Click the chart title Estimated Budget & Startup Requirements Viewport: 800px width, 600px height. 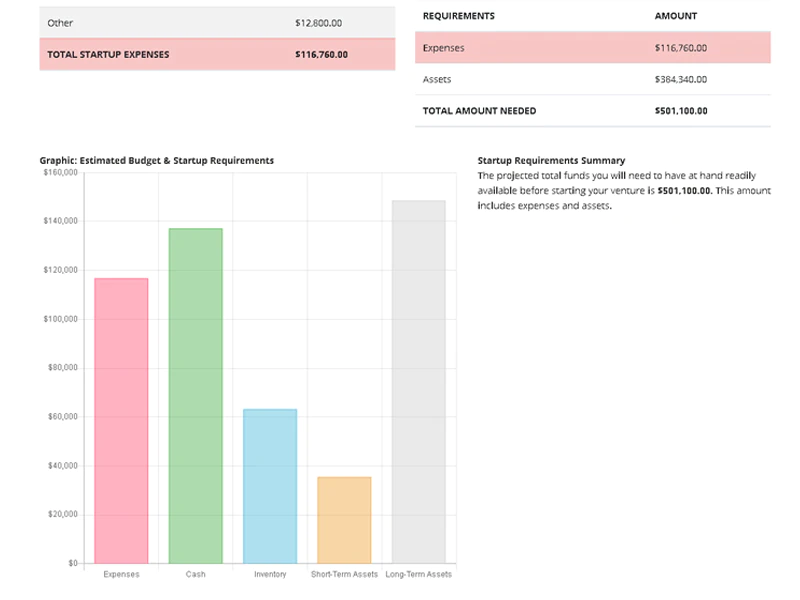pos(177,160)
